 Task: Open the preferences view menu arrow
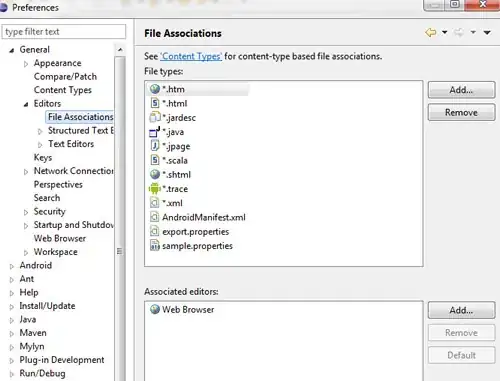(487, 32)
